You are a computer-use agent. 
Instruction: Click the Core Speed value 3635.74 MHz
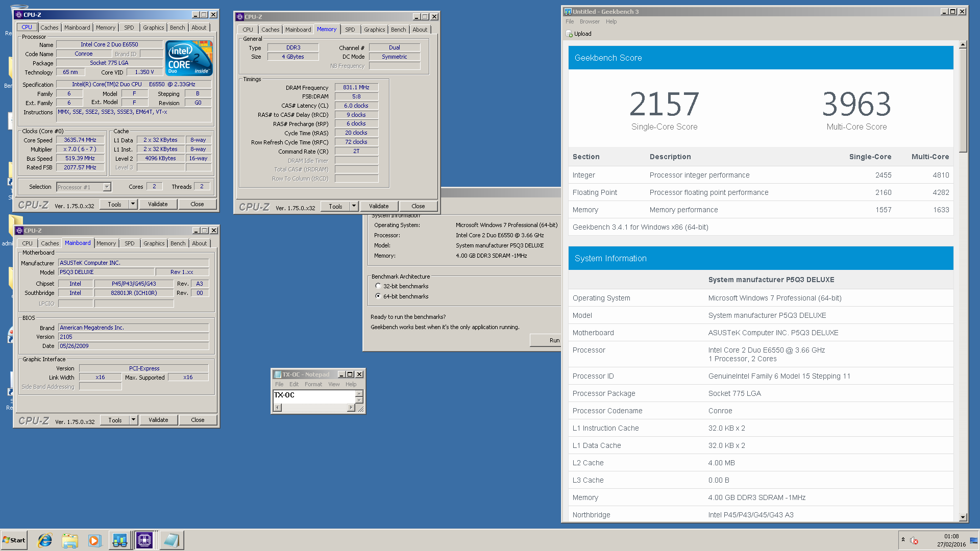click(x=80, y=140)
